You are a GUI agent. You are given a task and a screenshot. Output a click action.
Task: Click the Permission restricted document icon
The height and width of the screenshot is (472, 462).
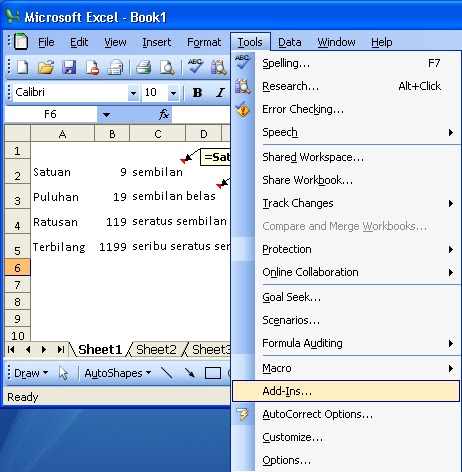click(x=92, y=67)
